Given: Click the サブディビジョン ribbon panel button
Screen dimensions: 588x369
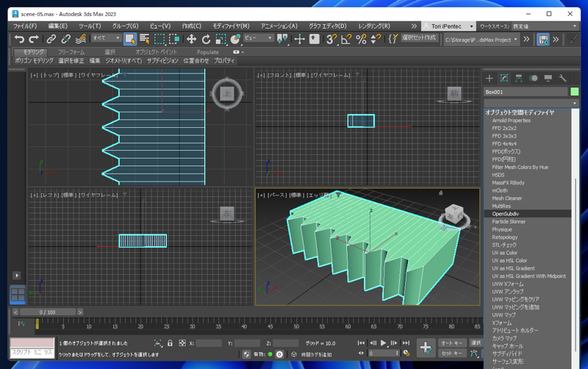Looking at the screenshot, I should 162,60.
